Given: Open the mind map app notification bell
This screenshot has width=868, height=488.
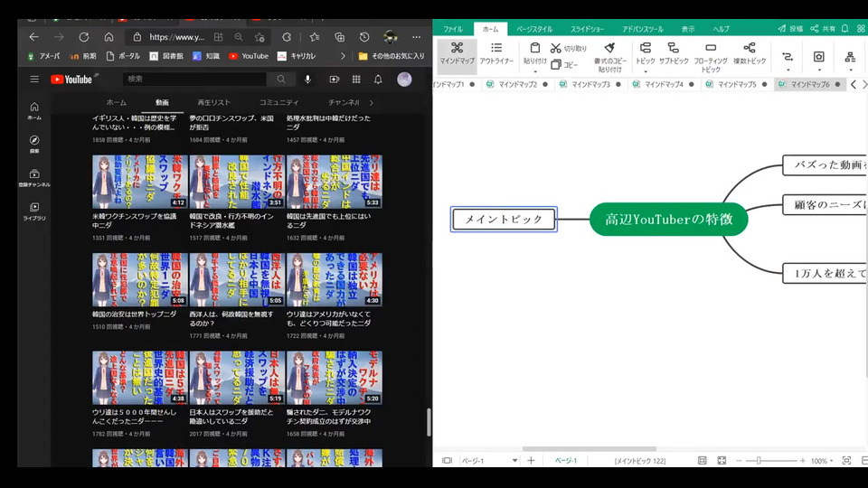Looking at the screenshot, I should [844, 29].
